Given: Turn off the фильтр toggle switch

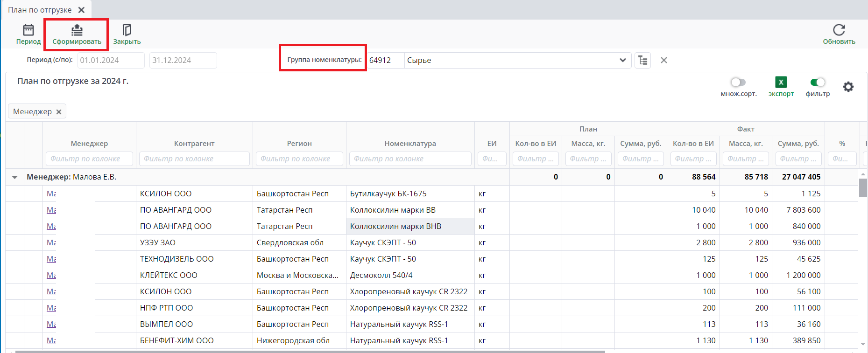Looking at the screenshot, I should (818, 83).
